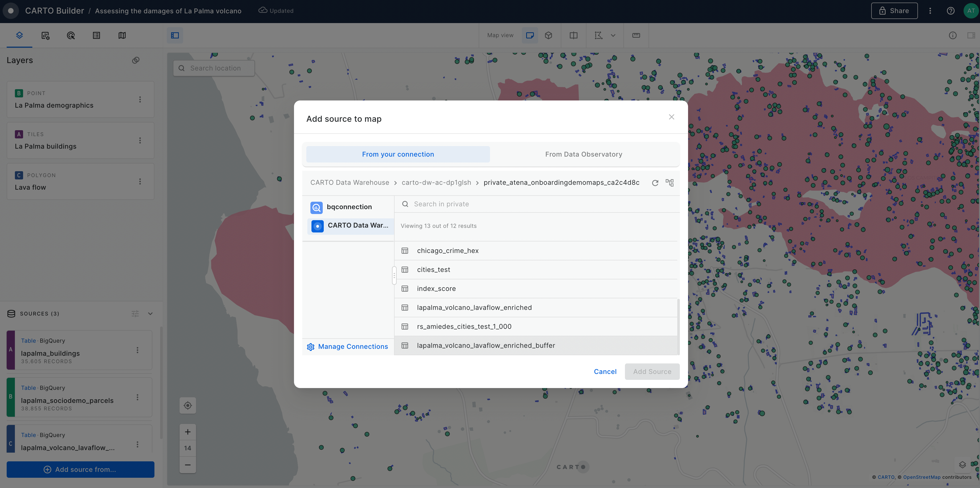Open La Palma demographics layer options

140,99
